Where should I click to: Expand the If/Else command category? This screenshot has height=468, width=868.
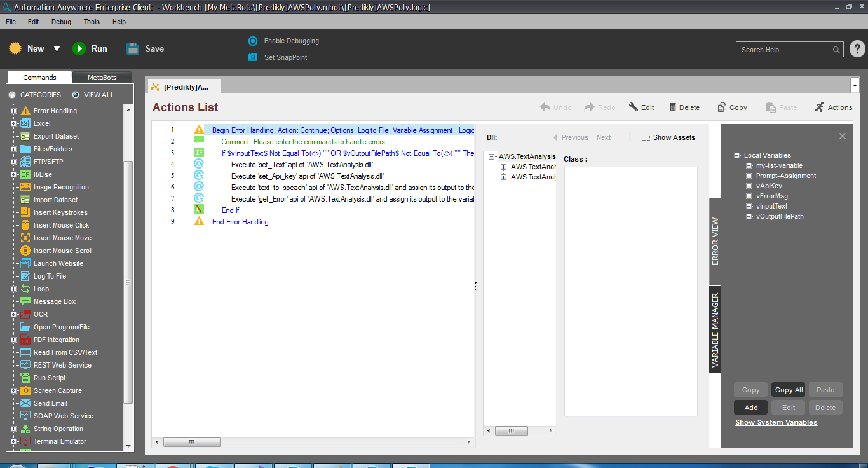(13, 174)
